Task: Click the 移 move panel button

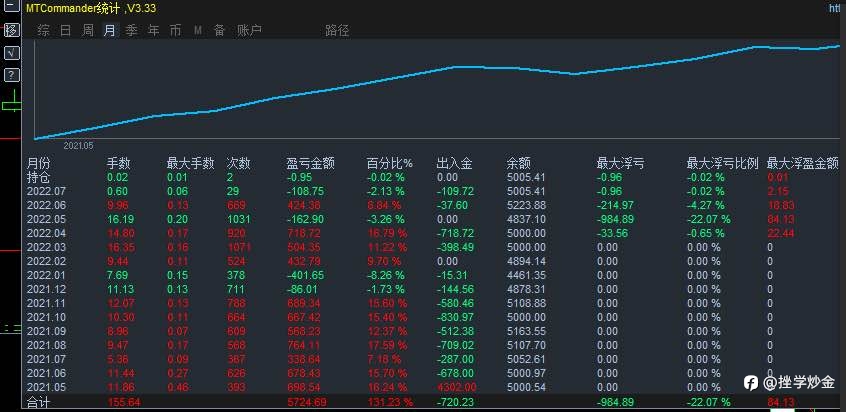Action: (11, 30)
